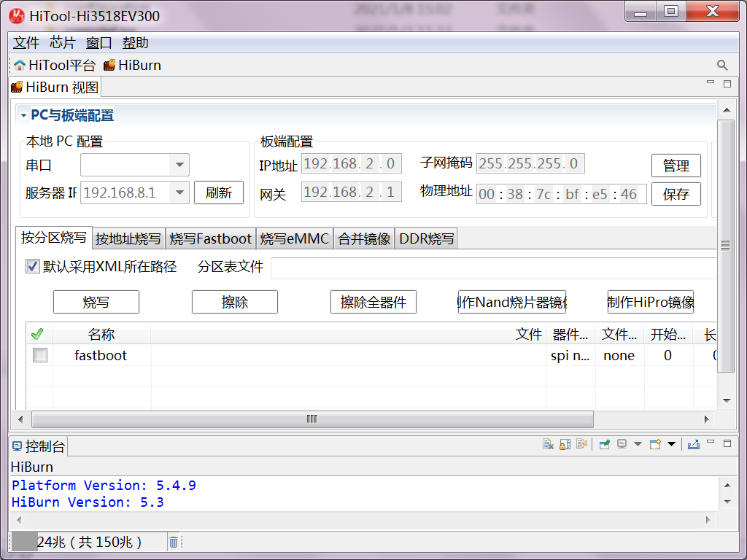This screenshot has height=560, width=747.
Task: Run garbage collector via the trash icon
Action: (174, 542)
